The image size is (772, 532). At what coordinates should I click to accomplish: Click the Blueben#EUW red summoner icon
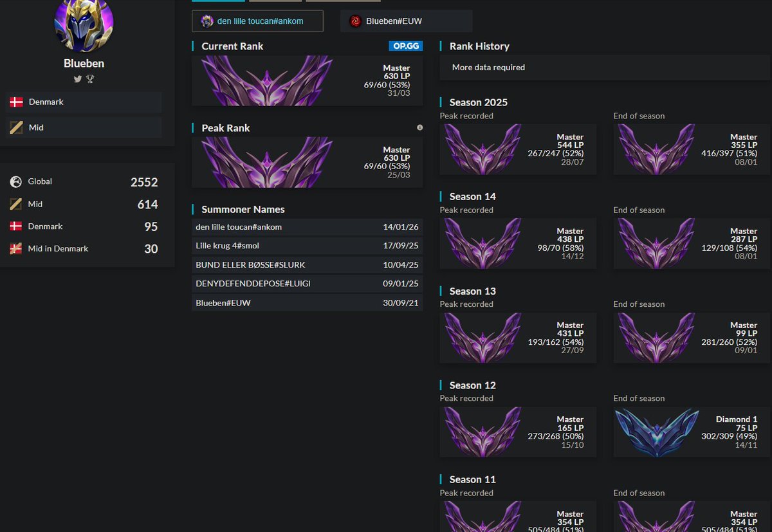point(355,21)
